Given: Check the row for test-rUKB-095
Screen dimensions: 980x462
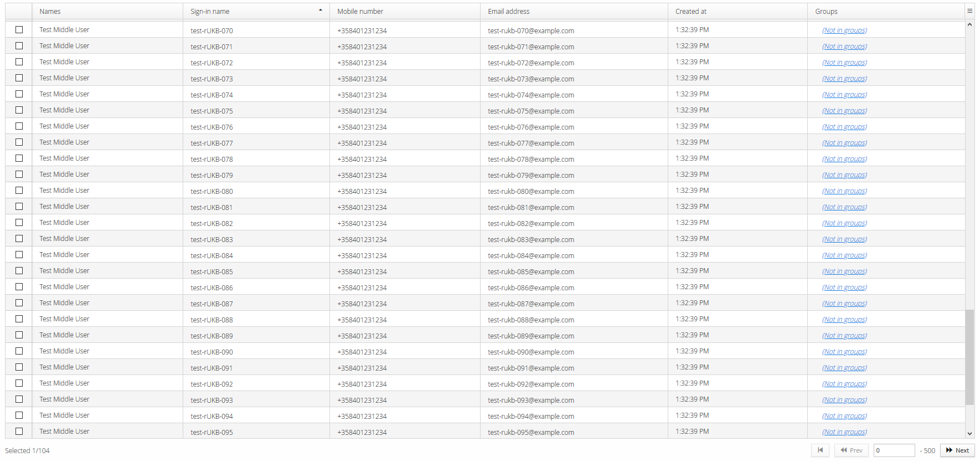Looking at the screenshot, I should click(x=19, y=432).
